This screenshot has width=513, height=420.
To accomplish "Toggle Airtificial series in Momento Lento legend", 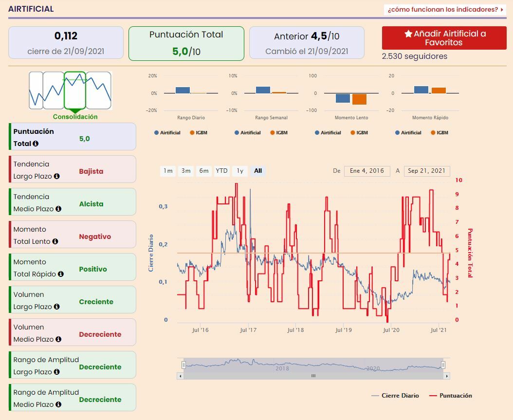I will (328, 133).
